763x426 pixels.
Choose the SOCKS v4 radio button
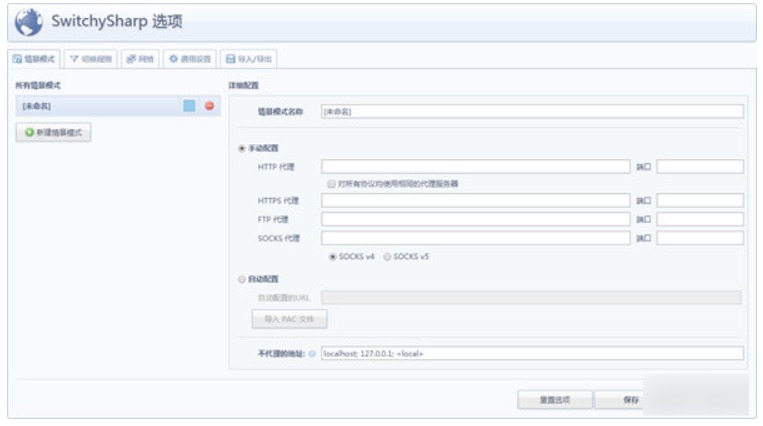tap(332, 257)
